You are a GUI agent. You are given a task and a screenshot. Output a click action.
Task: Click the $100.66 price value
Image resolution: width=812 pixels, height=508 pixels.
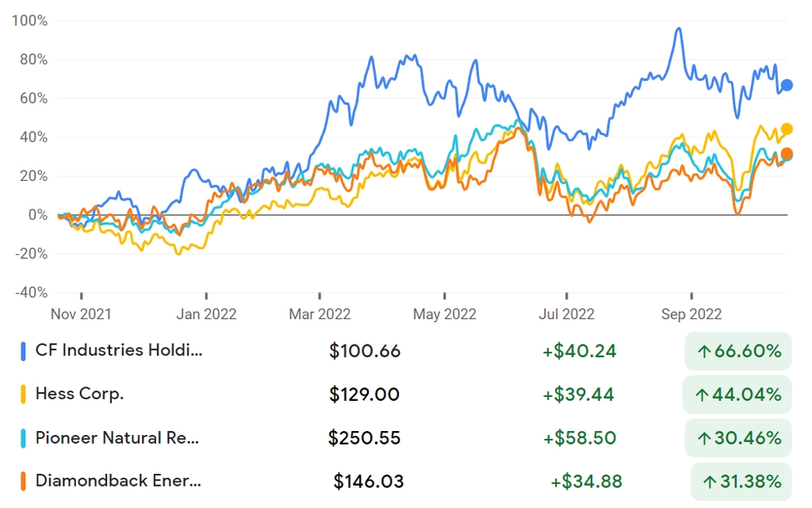click(365, 352)
